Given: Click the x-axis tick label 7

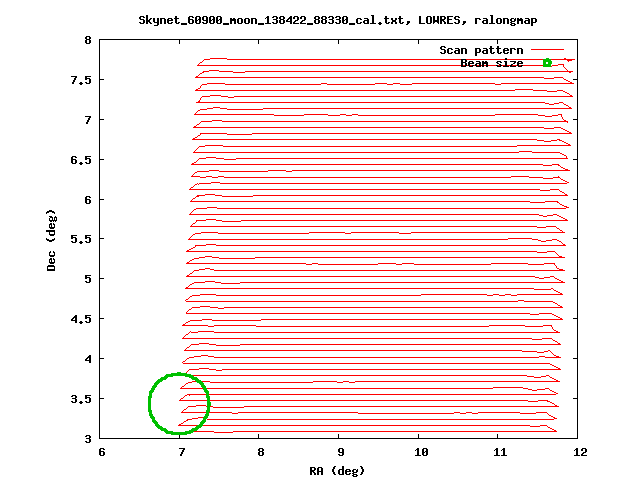Looking at the screenshot, I should [181, 452].
